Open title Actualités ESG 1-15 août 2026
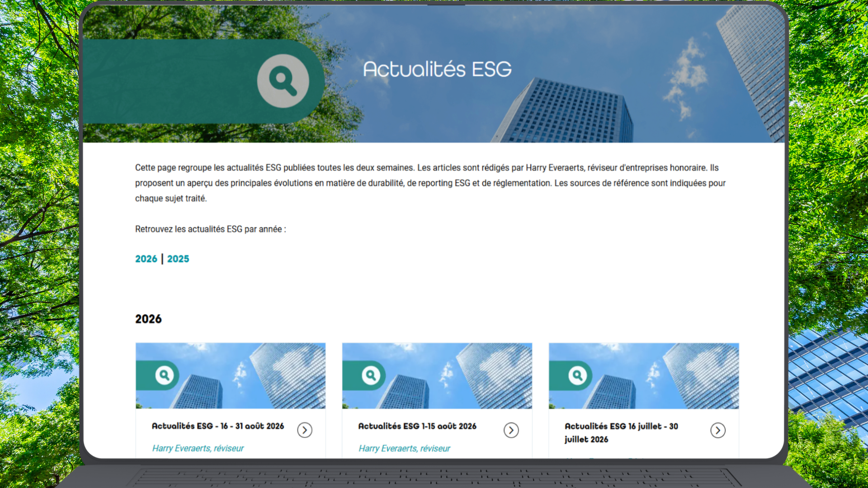868x488 pixels. coord(417,426)
